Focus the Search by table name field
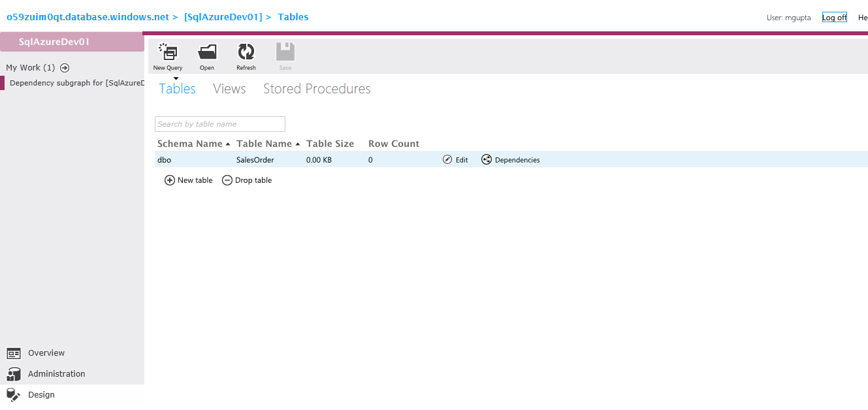Viewport: 868px width, 410px height. click(x=220, y=124)
